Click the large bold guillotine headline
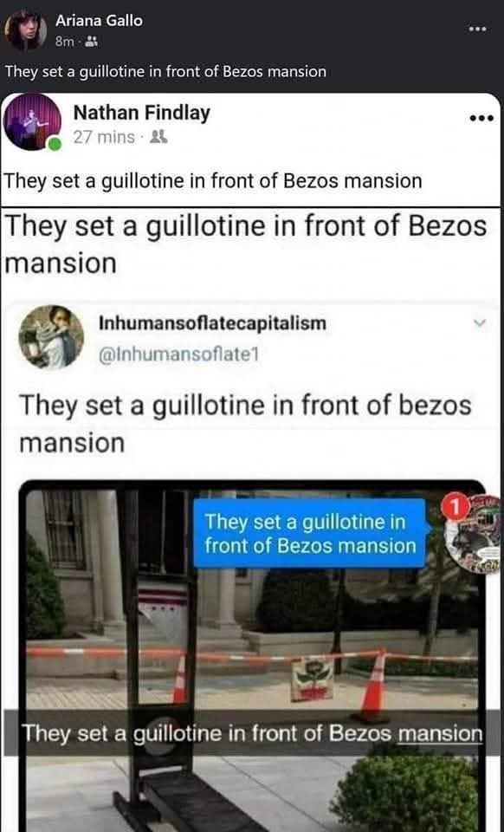The image size is (504, 832). click(245, 244)
